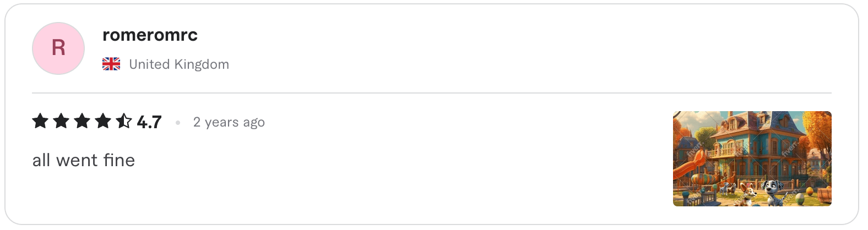
Task: Click the 4.7 rating score
Action: click(x=149, y=122)
